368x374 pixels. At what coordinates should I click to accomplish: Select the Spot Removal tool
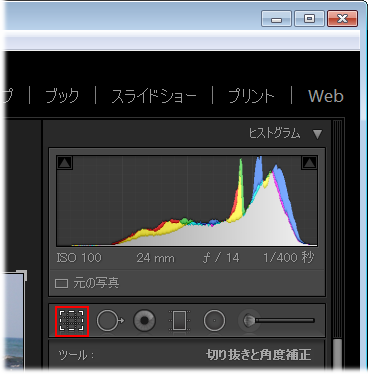(x=110, y=321)
